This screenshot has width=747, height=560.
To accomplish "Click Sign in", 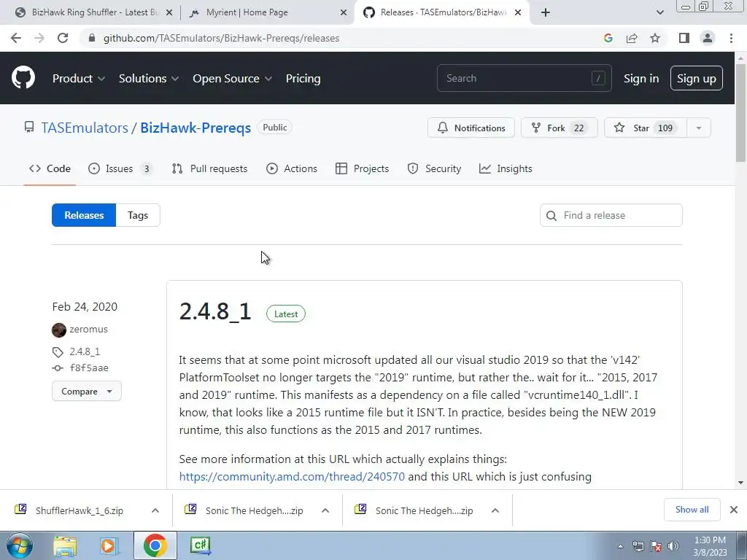I will click(641, 78).
